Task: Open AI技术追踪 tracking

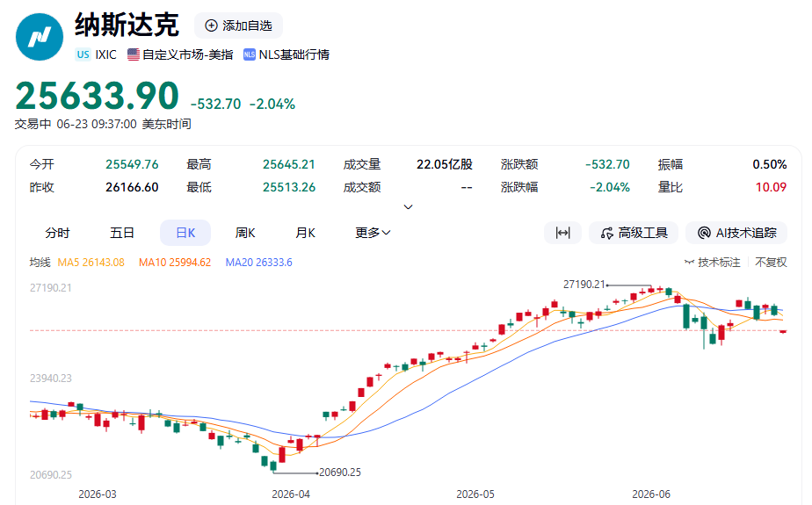Action: (x=736, y=233)
